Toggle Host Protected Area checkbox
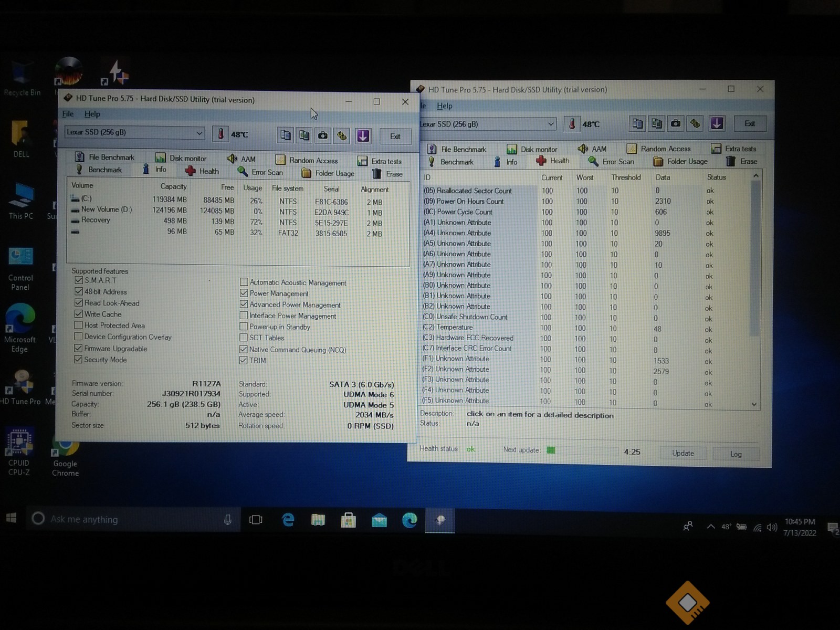This screenshot has height=630, width=840. (x=79, y=325)
